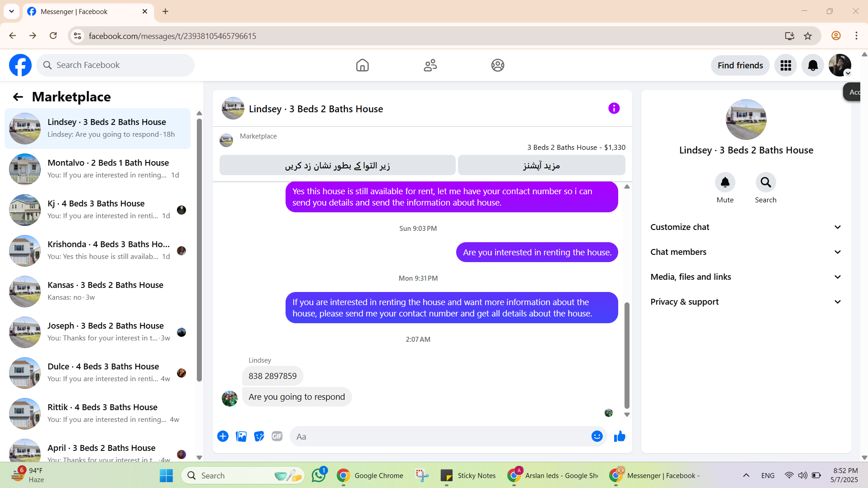Viewport: 868px width, 488px height.
Task: Expand Chat members section
Action: pos(746,252)
